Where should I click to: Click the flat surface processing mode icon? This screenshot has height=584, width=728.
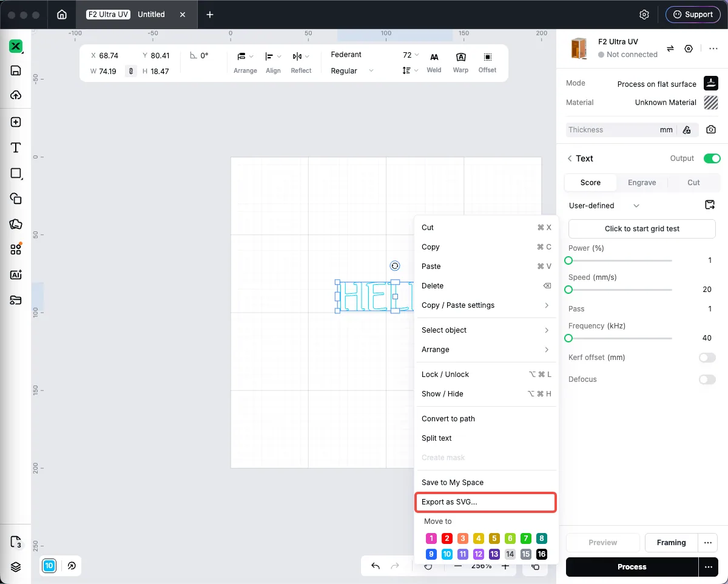click(x=711, y=83)
